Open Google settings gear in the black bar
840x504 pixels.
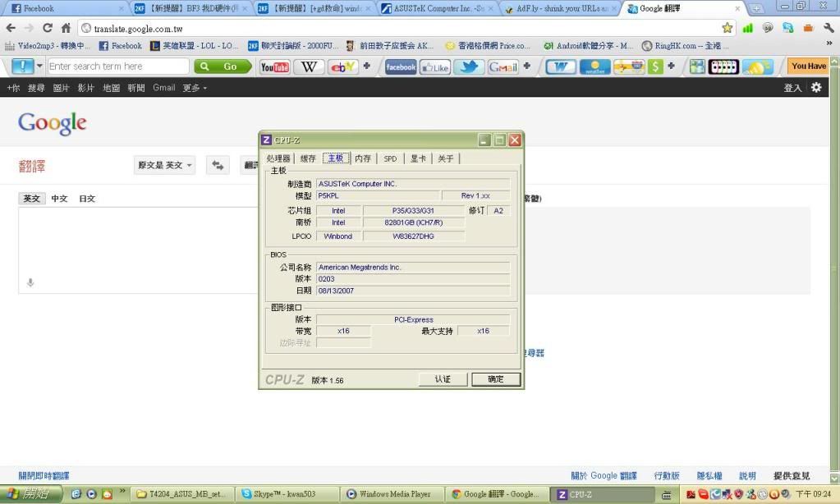pos(816,87)
